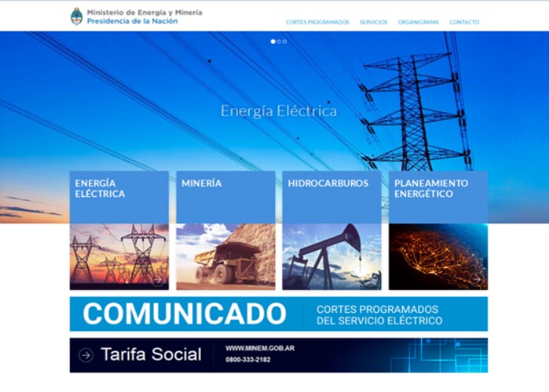Open the Hidrocarburos card title
549x392 pixels.
click(328, 183)
